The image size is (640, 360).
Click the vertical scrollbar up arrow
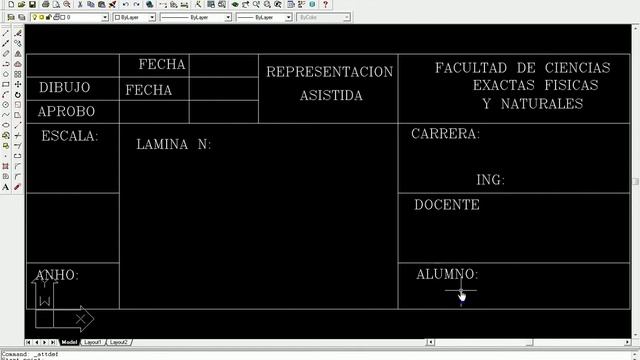point(636,28)
